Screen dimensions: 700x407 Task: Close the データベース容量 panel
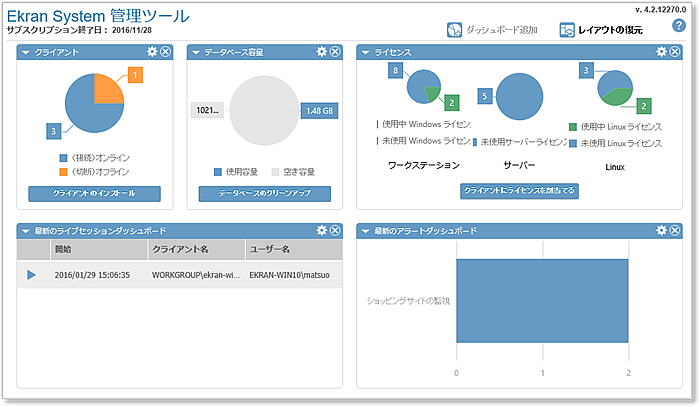click(335, 52)
